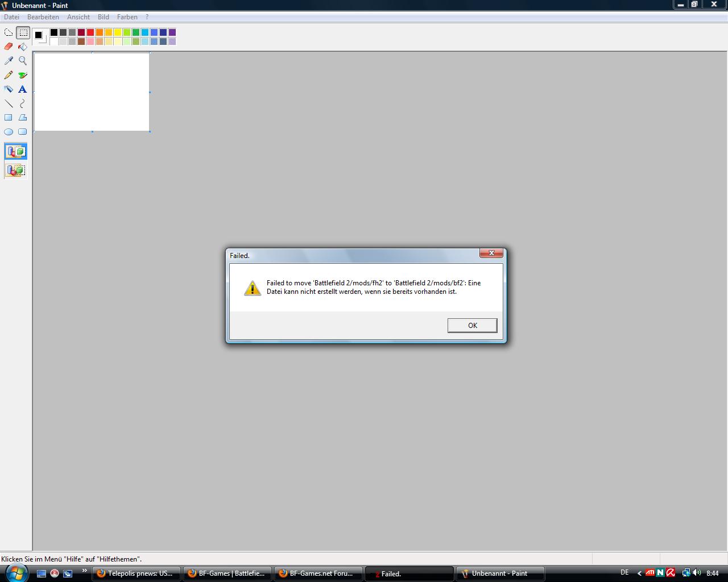
Task: Select the Pick Color eyedropper tool
Action: 9,61
